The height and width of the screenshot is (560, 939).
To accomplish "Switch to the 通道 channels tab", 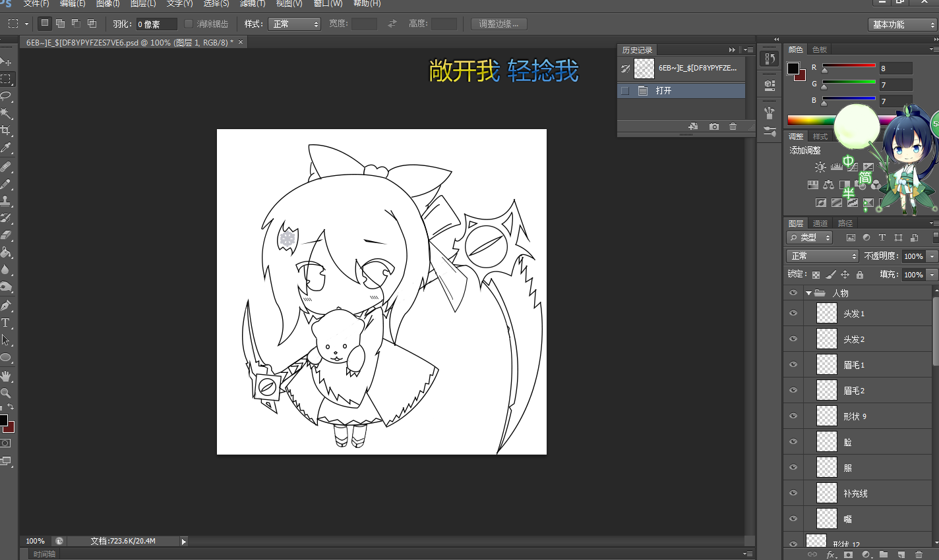I will pos(820,223).
